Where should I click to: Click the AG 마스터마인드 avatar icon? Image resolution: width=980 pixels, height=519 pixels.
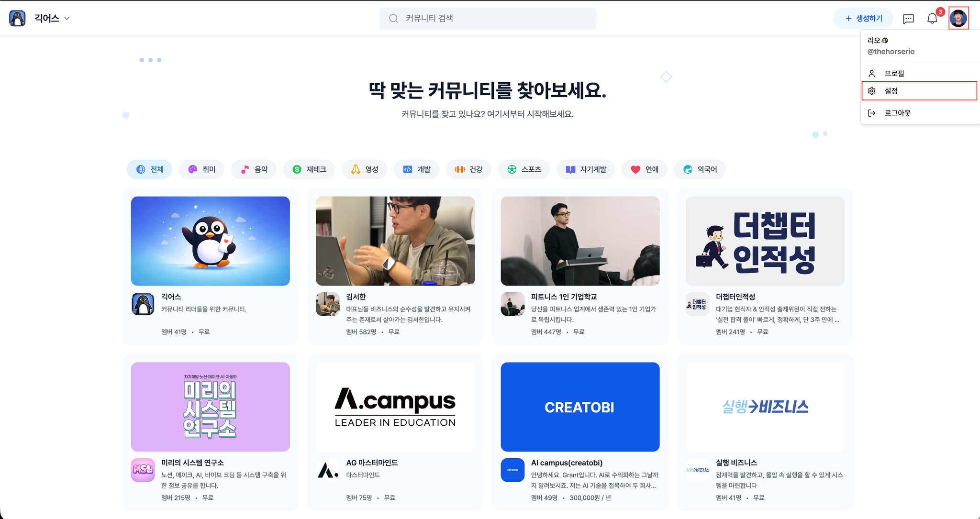point(328,470)
